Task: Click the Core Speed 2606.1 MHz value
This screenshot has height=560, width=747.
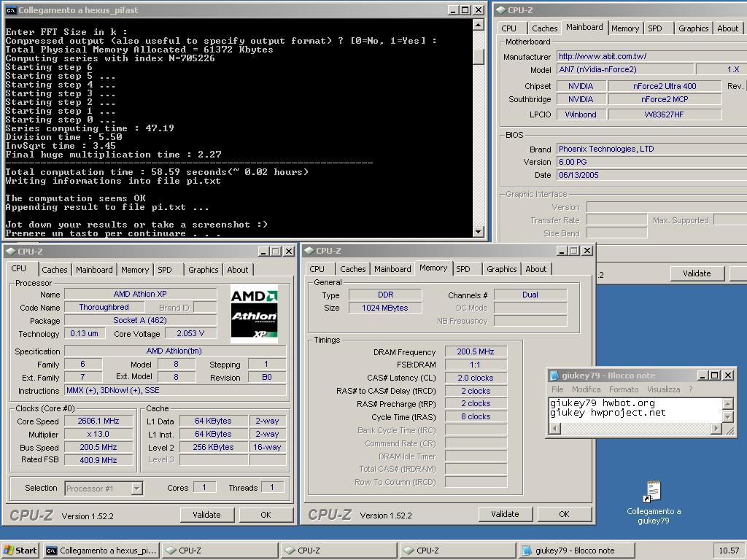Action: (98, 421)
